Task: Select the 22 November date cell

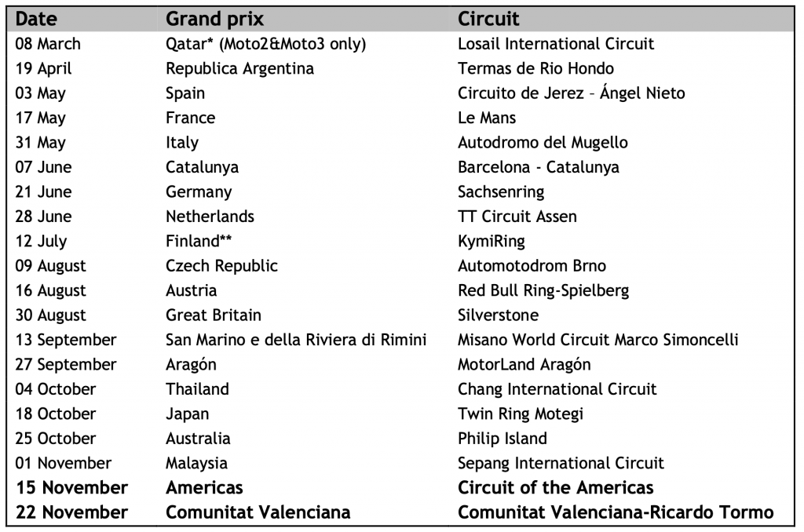Action: click(71, 512)
